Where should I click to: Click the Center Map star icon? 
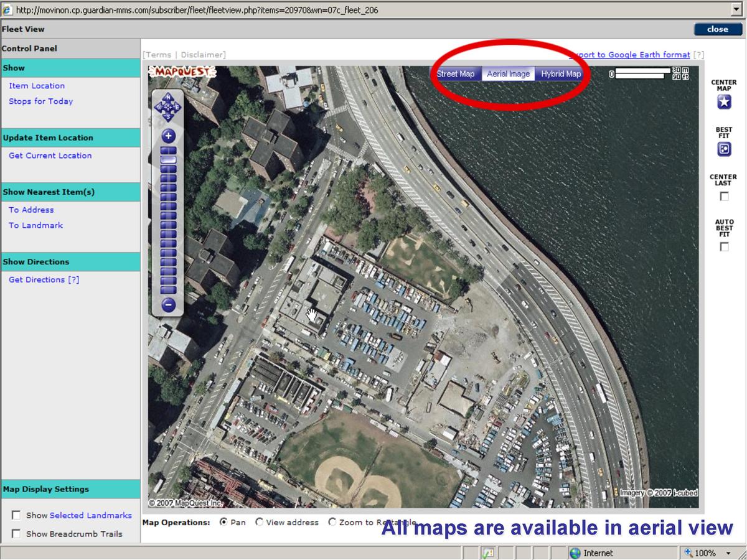(724, 103)
